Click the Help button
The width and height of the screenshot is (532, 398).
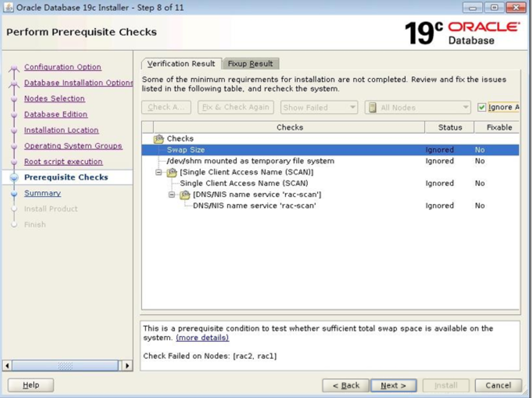31,385
